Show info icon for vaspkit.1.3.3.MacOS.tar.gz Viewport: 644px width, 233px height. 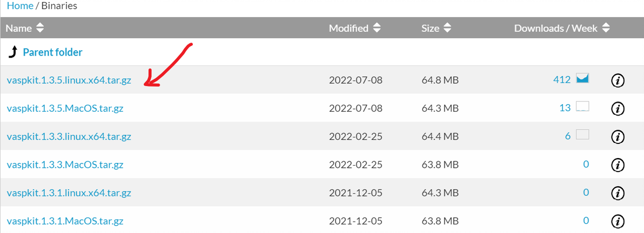click(618, 165)
